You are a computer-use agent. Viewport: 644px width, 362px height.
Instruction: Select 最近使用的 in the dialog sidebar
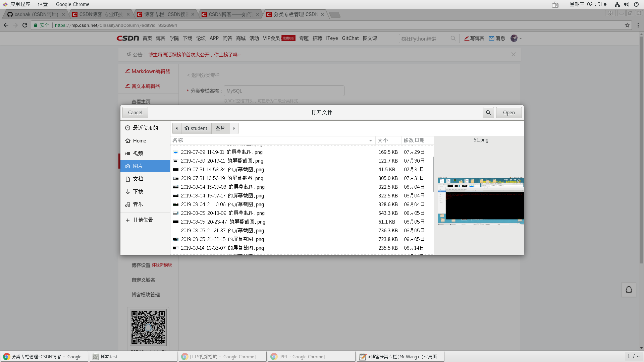145,128
